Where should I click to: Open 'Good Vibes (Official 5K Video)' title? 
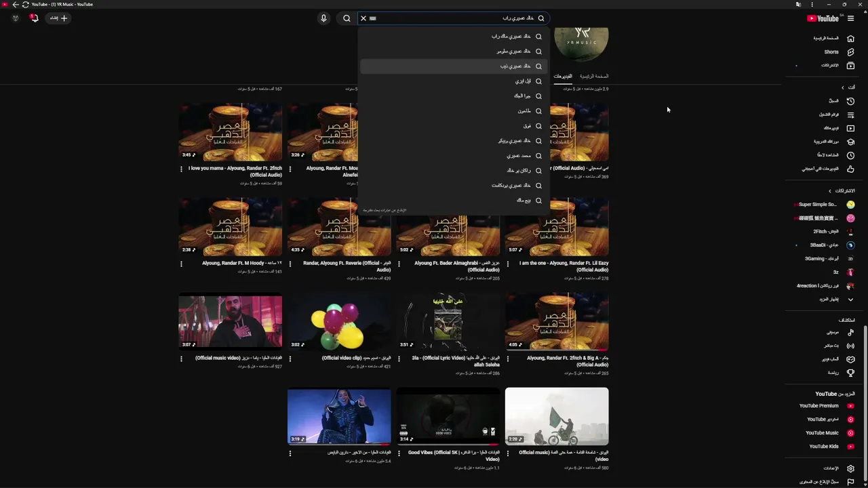(454, 455)
